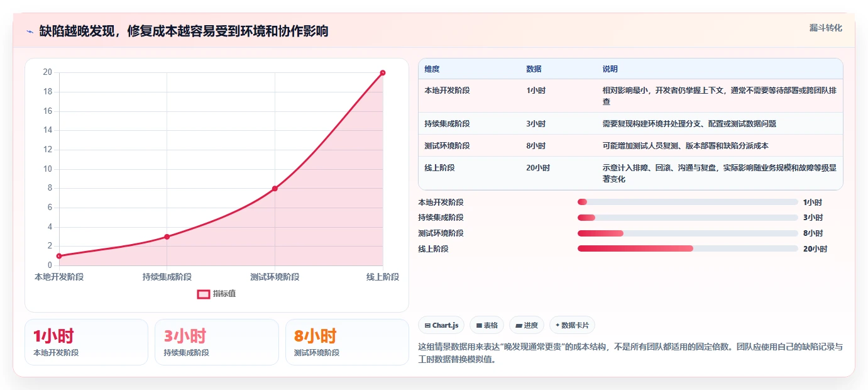This screenshot has height=390, width=868.
Task: Click the 本地开发阶段 progress row label
Action: coord(441,203)
